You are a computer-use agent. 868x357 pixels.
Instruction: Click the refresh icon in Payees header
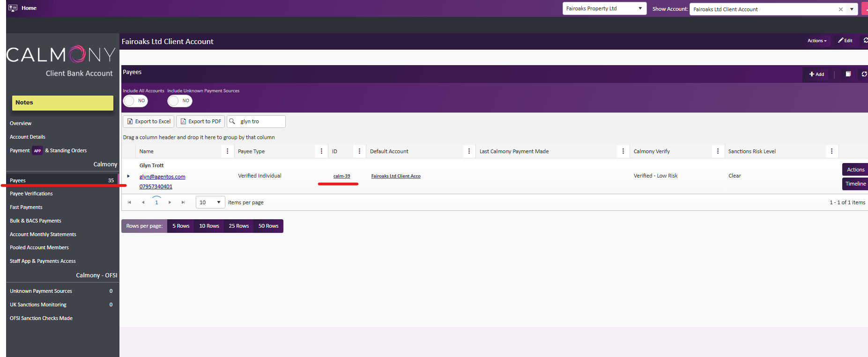coord(864,74)
